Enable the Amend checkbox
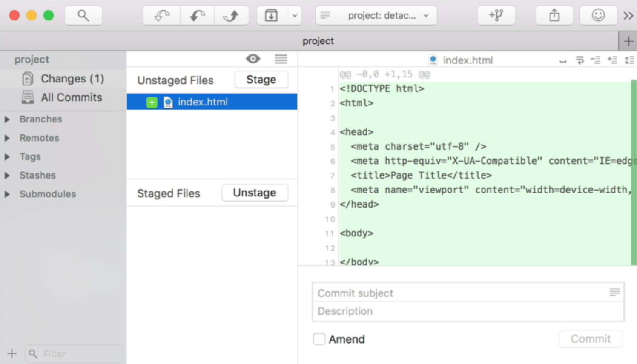The width and height of the screenshot is (637, 364). (319, 339)
